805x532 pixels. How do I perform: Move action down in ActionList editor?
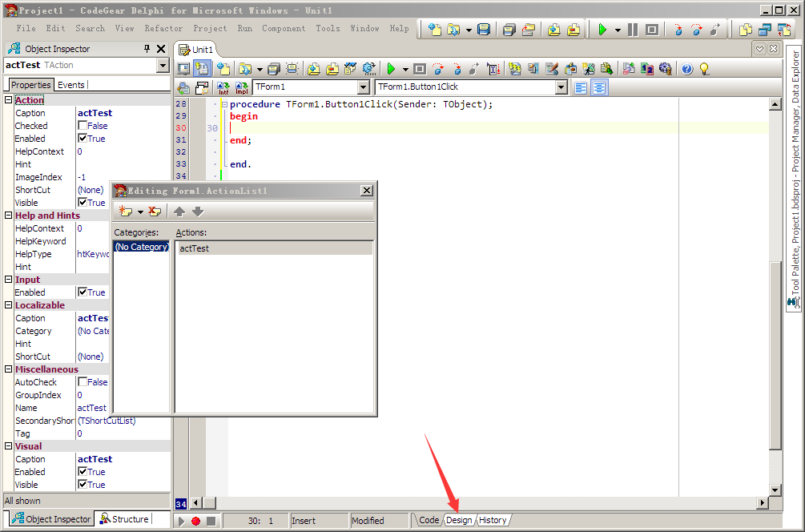[198, 211]
